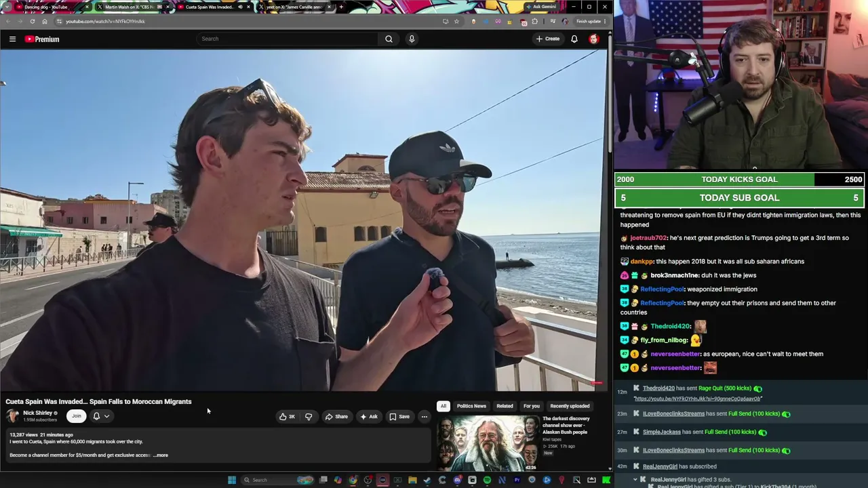The height and width of the screenshot is (488, 868).
Task: Click username brok3nmach1ne in chat
Action: [x=675, y=275]
